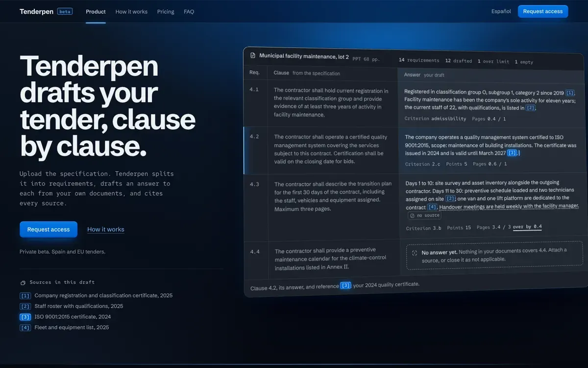
Task: Click "Company registration and classification certificate, 2025"
Action: pyautogui.click(x=103, y=296)
